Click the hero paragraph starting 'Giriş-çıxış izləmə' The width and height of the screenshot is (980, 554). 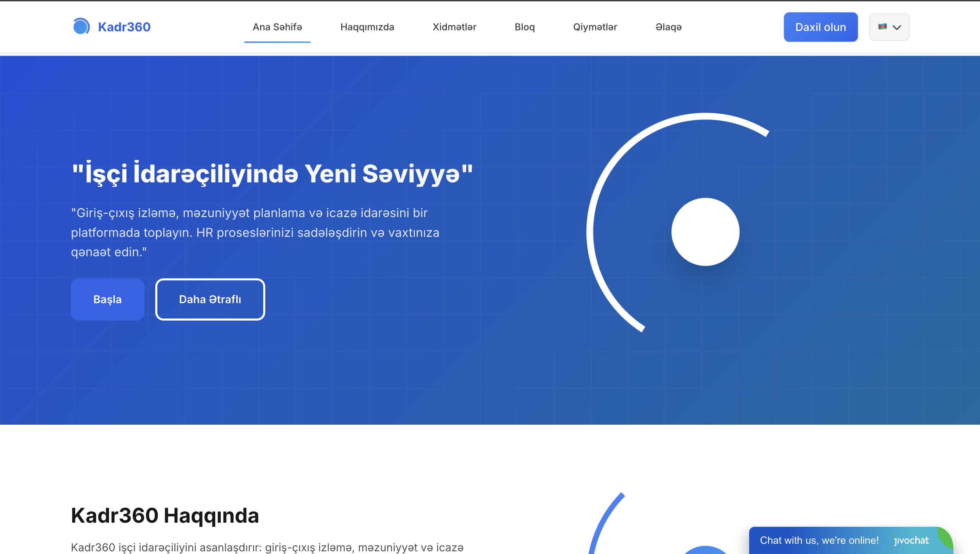(255, 232)
